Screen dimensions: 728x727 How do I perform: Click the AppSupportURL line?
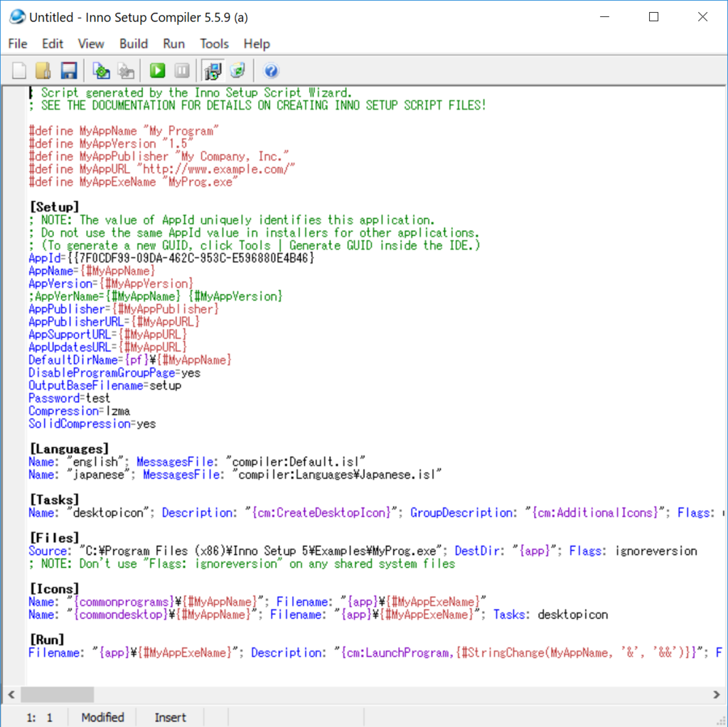(x=108, y=334)
